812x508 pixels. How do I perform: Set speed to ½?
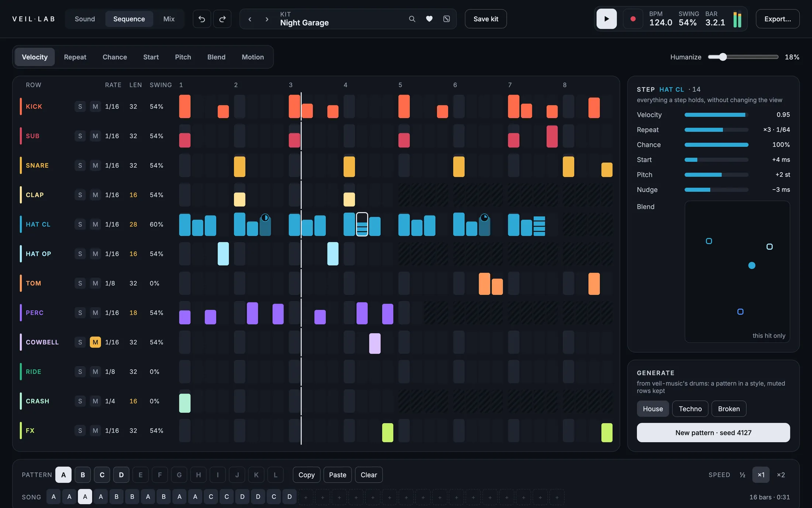pyautogui.click(x=743, y=475)
